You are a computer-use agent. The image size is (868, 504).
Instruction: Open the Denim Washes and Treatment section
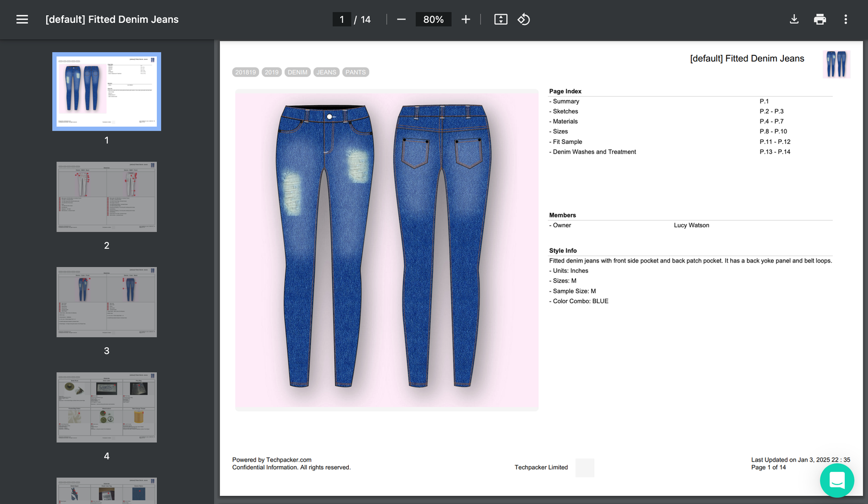pos(592,151)
